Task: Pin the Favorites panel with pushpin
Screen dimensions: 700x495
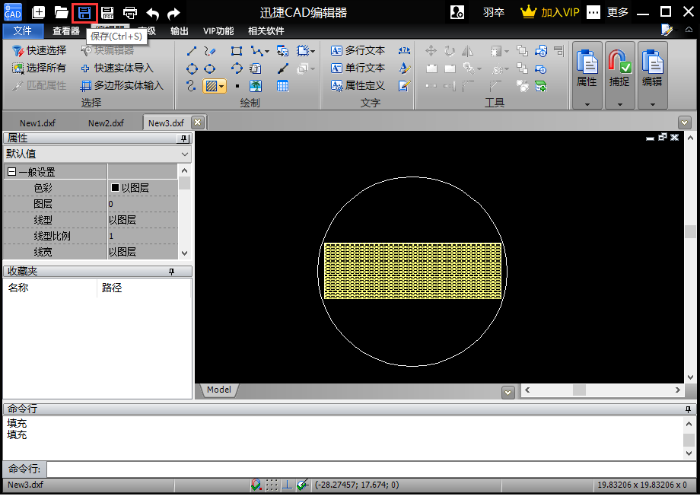Action: [x=171, y=271]
